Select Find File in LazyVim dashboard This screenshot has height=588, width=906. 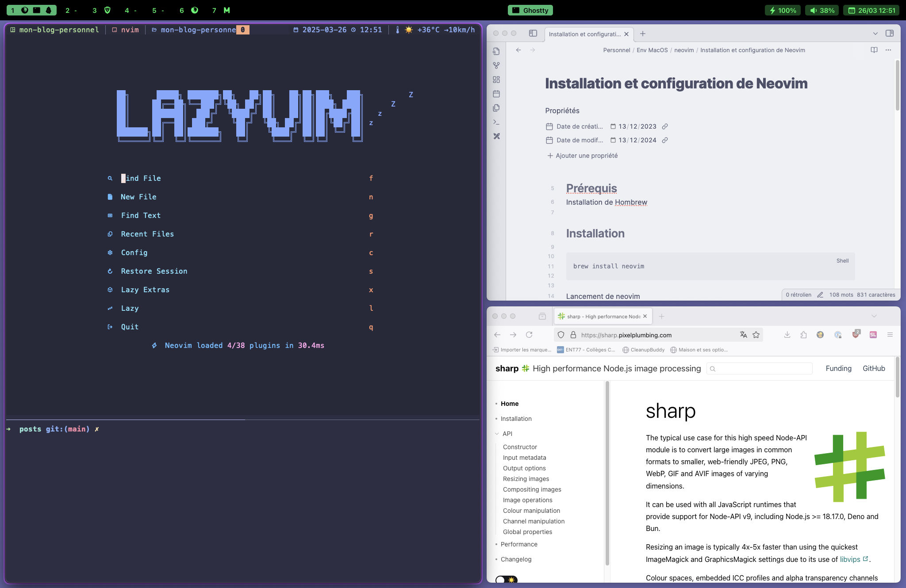coord(241,178)
